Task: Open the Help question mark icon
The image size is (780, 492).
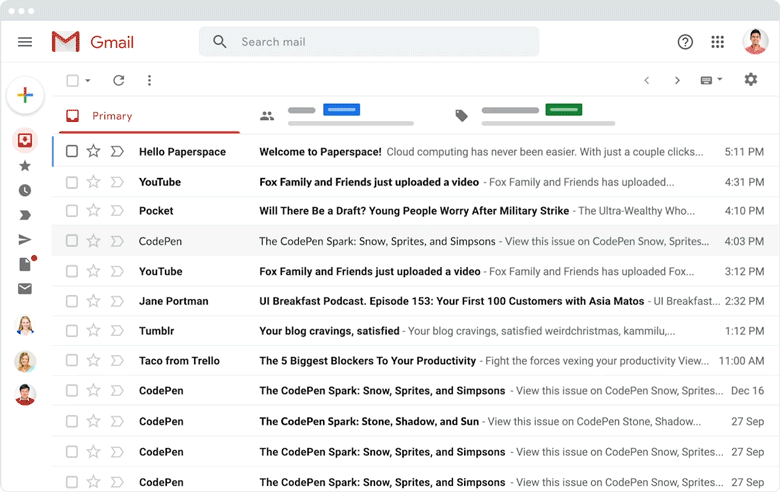Action: pos(685,42)
